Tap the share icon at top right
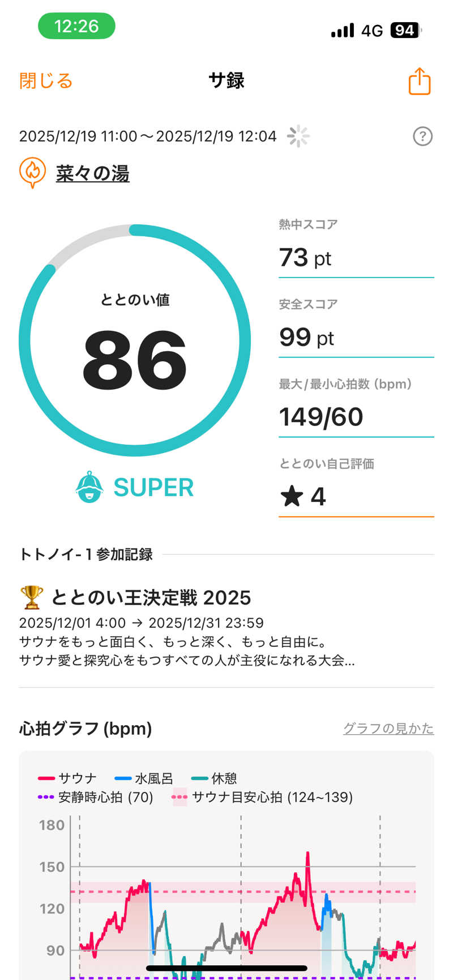Viewport: 453px width, 980px height. pyautogui.click(x=420, y=81)
